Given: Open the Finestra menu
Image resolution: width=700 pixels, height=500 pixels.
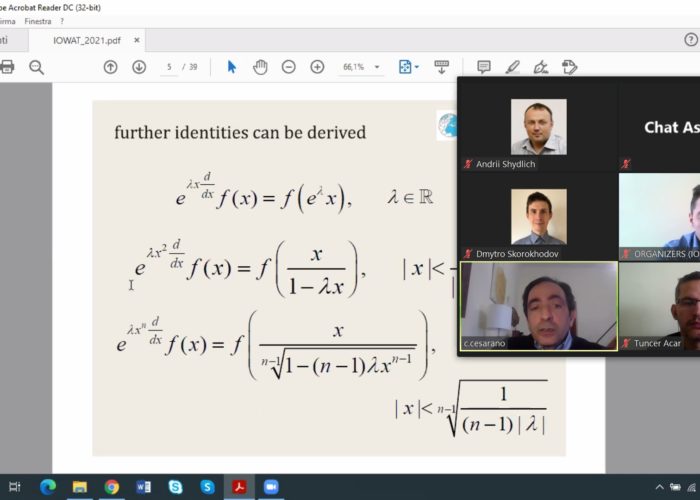Looking at the screenshot, I should 38,20.
